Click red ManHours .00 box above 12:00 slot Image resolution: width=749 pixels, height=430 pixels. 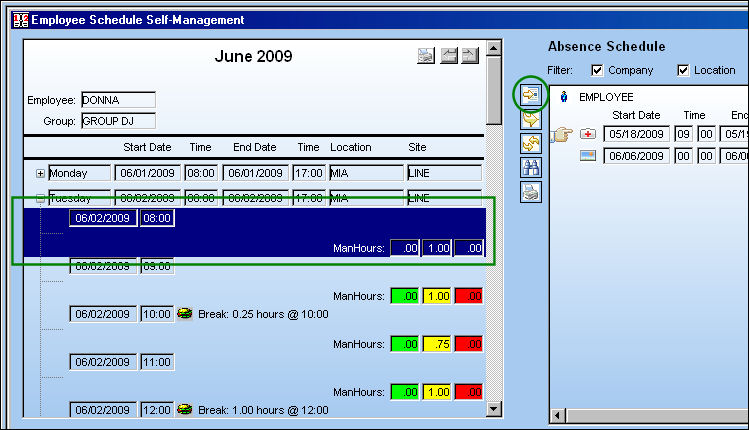pyautogui.click(x=469, y=392)
